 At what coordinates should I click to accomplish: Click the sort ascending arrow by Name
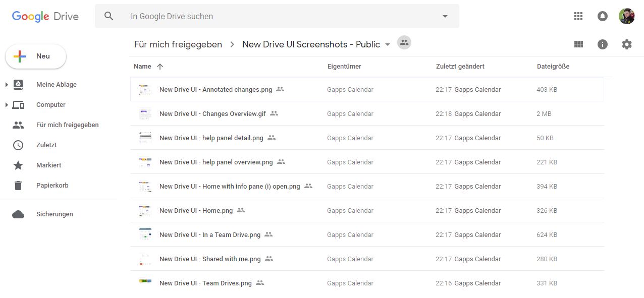click(160, 67)
